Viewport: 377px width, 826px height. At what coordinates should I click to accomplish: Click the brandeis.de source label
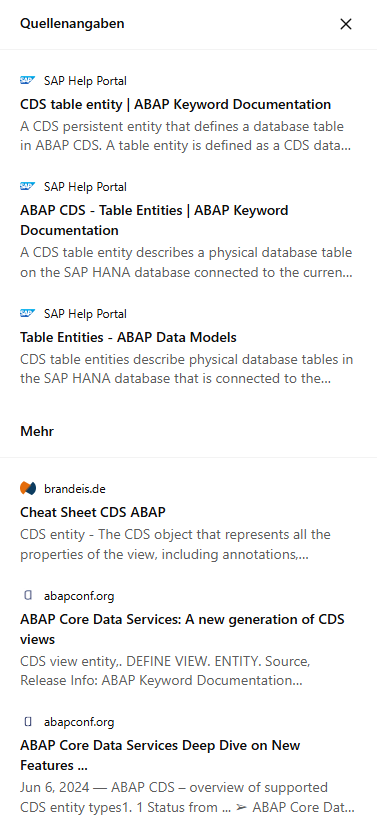tap(75, 489)
